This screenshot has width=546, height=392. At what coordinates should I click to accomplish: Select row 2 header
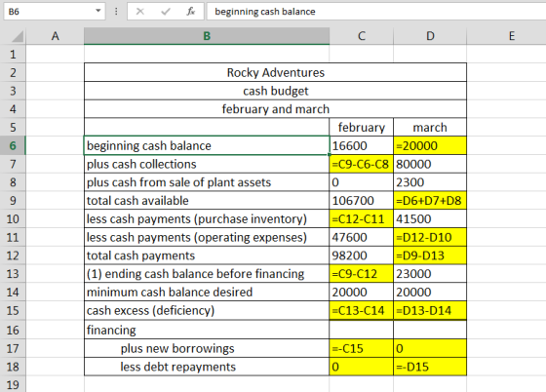tap(13, 73)
